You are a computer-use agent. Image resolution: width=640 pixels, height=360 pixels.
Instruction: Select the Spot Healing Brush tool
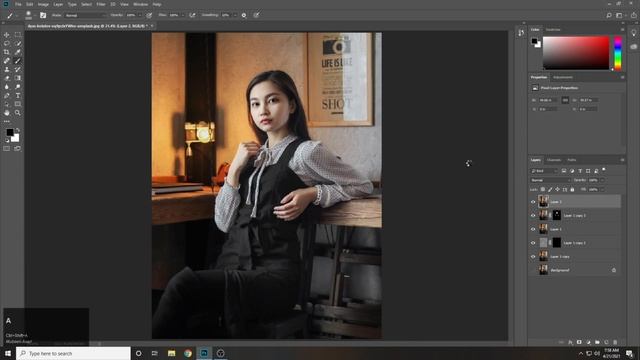7,61
